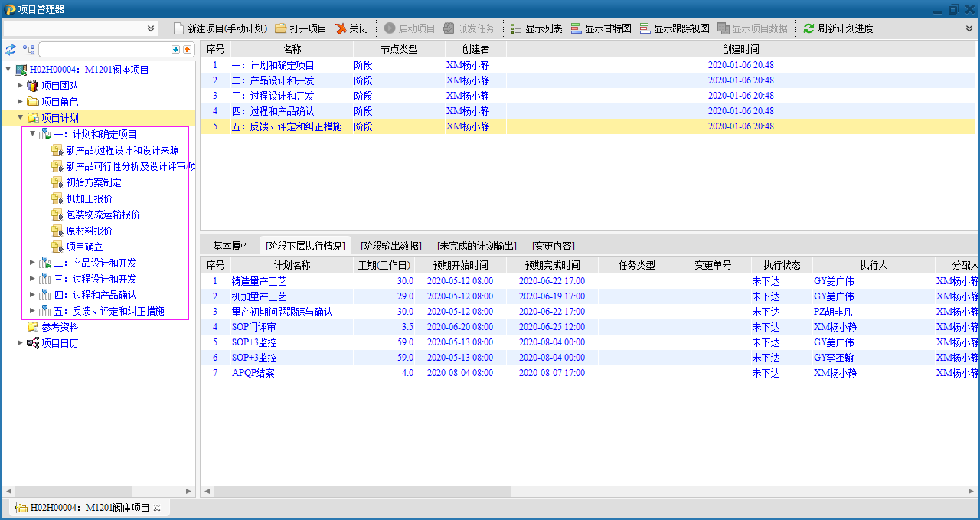980x520 pixels.
Task: Click the bottom horizontal scrollbar of task table
Action: pos(362,491)
